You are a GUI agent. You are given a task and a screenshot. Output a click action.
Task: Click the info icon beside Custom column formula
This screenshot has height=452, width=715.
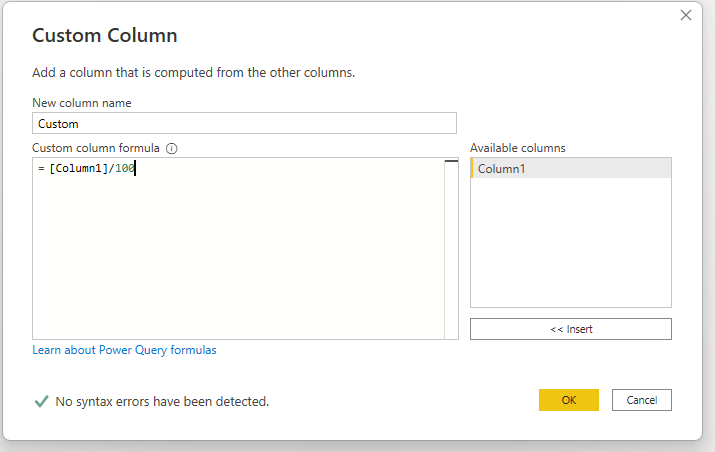pos(171,148)
